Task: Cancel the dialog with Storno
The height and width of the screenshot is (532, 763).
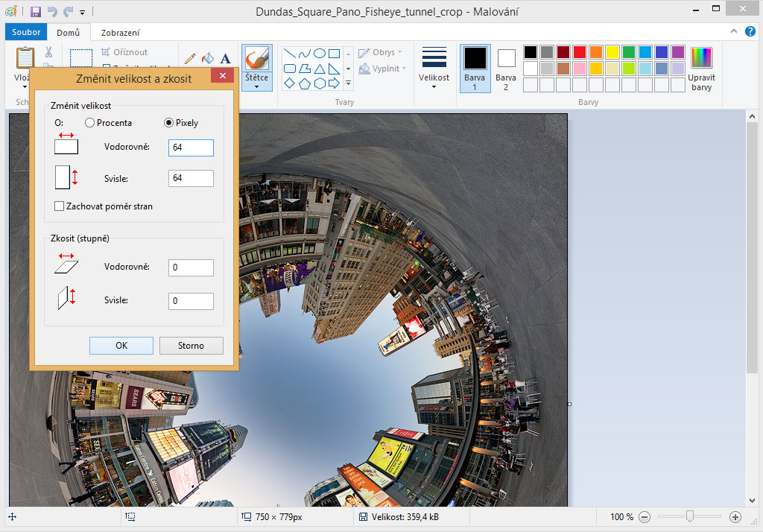Action: (x=191, y=346)
